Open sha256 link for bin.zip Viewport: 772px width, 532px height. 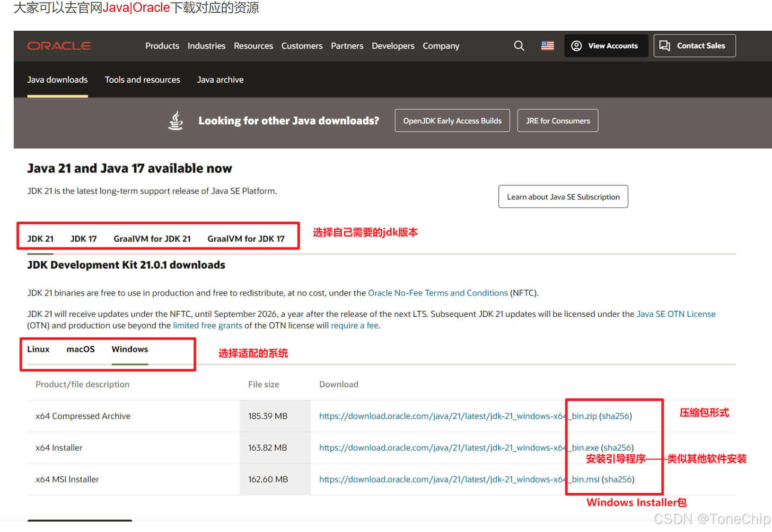pos(615,416)
